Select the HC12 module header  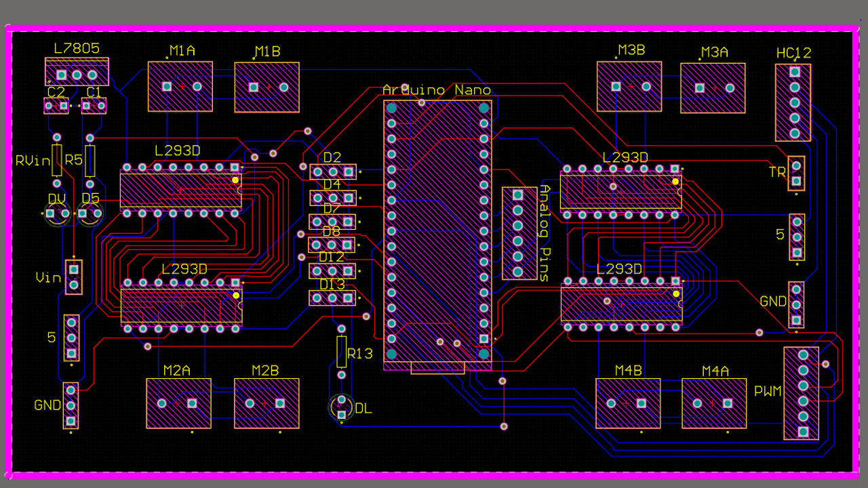pos(792,102)
